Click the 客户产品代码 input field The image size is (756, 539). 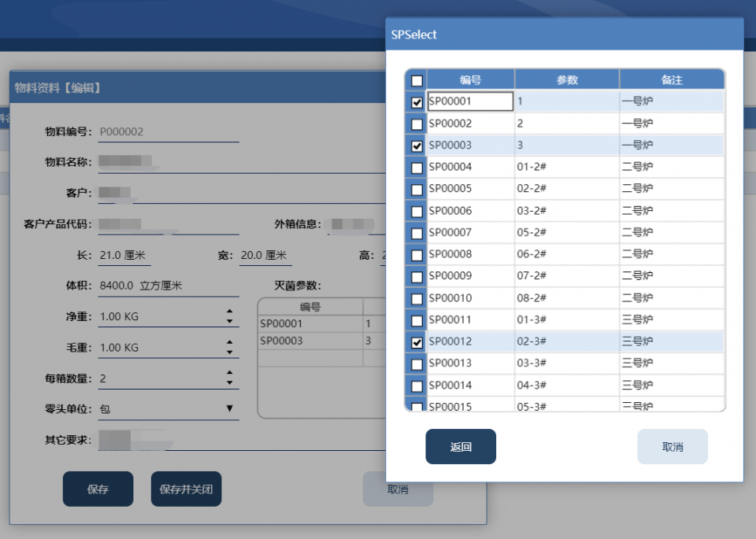coord(169,224)
